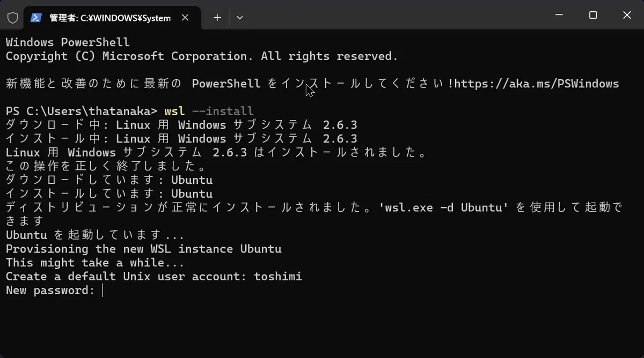
Task: Click 'Ubuntu を起動しています...' line
Action: tap(95, 235)
